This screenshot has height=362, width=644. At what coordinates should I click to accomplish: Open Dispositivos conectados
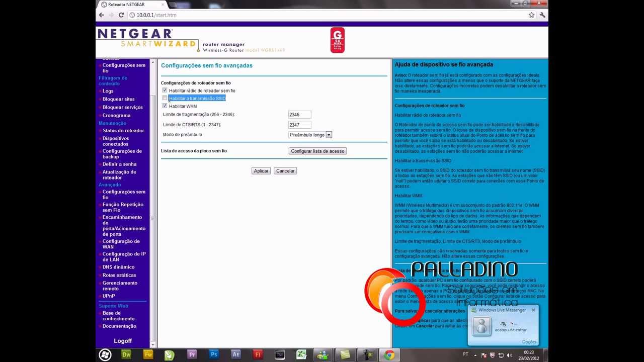point(116,141)
